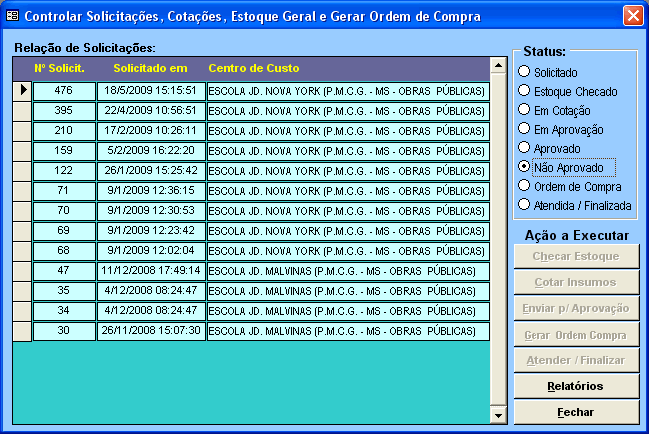Screen dimensions: 649x434
Task: Select Em Aprovação status option
Action: pos(524,129)
